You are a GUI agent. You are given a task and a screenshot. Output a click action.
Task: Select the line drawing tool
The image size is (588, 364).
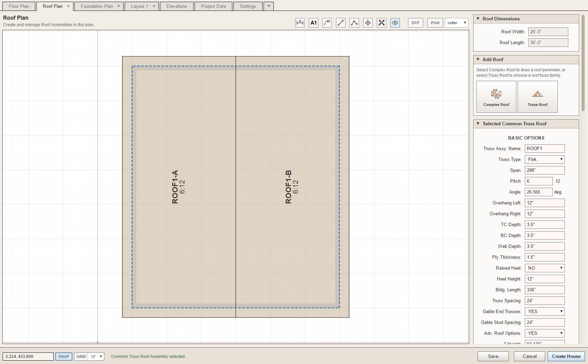click(341, 23)
